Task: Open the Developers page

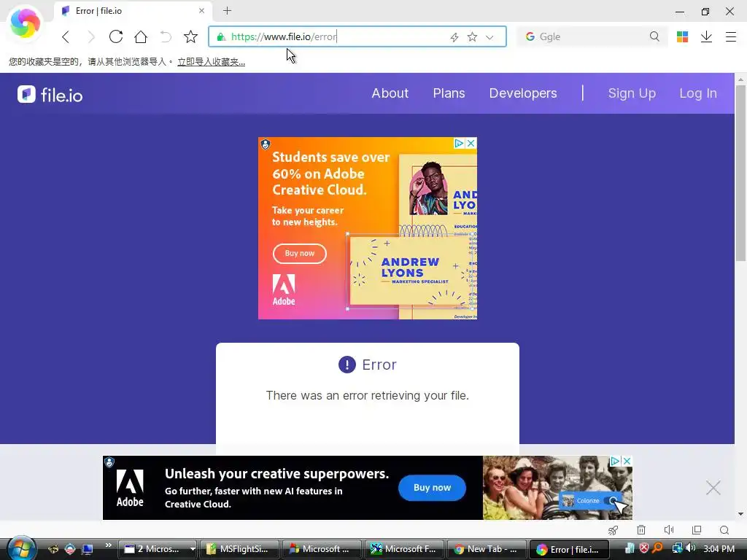Action: pyautogui.click(x=522, y=93)
